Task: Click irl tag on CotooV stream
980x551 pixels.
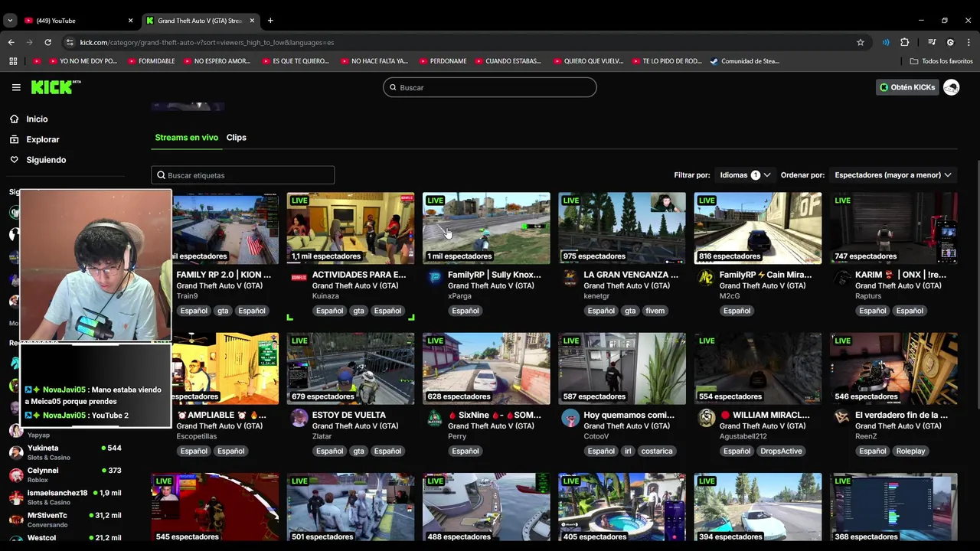Action: (x=628, y=451)
